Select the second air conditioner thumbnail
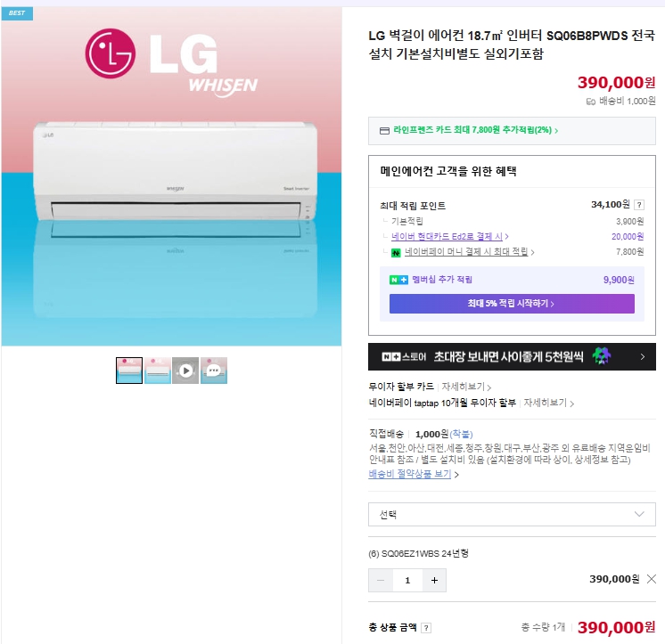This screenshot has height=644, width=665. coord(158,371)
